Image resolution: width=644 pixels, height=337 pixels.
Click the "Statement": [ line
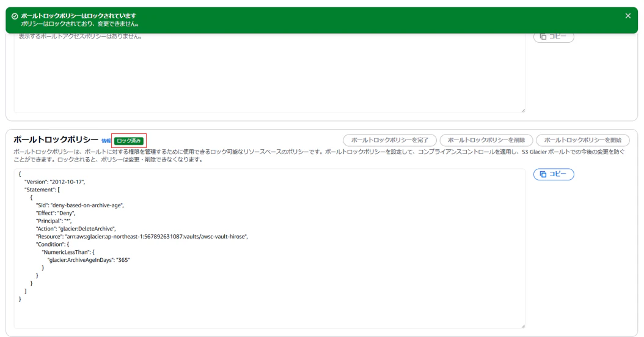[x=42, y=190]
